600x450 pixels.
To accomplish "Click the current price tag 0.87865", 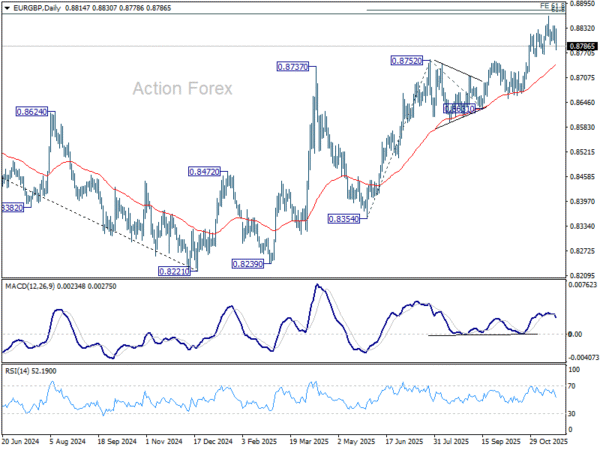I will (x=580, y=46).
